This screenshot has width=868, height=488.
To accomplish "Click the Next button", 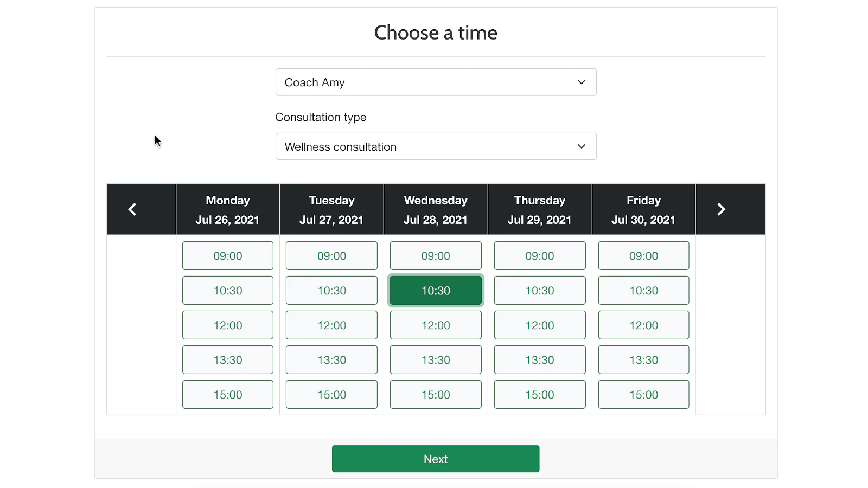I will point(436,459).
